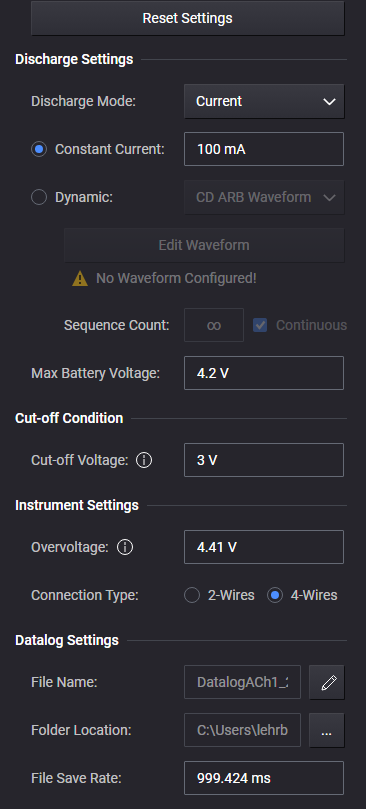The width and height of the screenshot is (366, 809).
Task: Select the Dynamic radio button
Action: [39, 197]
